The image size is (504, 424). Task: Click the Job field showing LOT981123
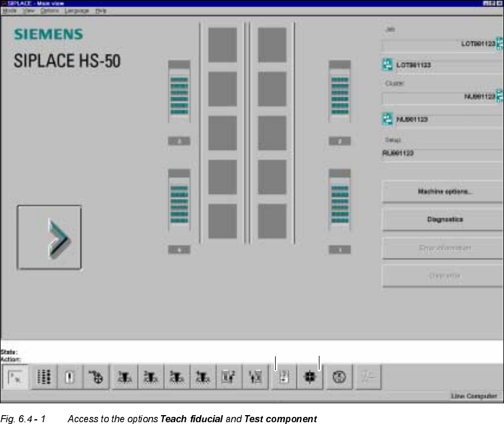coord(439,44)
